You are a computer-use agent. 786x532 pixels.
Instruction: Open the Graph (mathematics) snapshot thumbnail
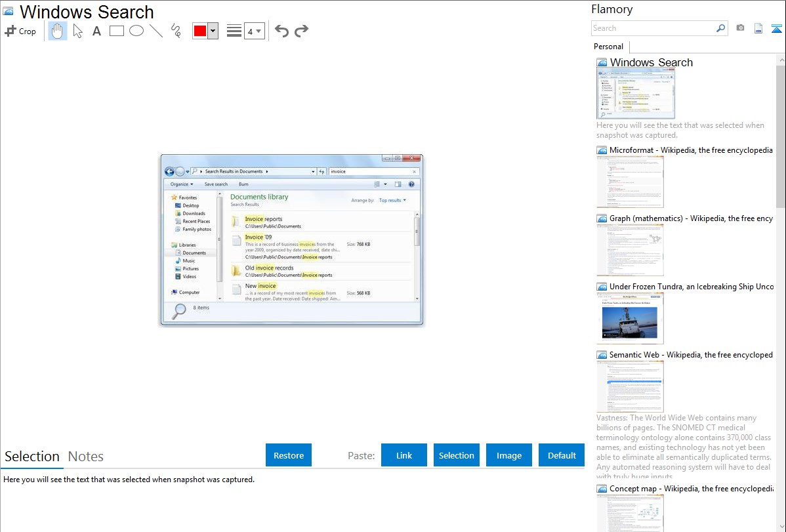click(x=630, y=250)
